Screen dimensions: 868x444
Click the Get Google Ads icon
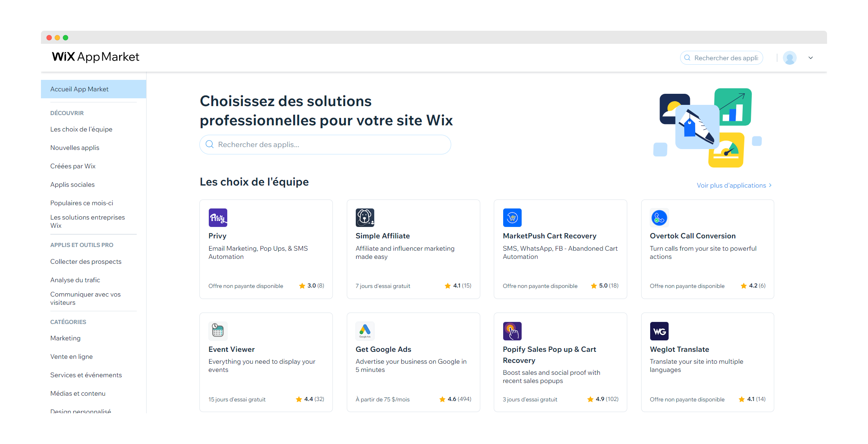coord(365,331)
